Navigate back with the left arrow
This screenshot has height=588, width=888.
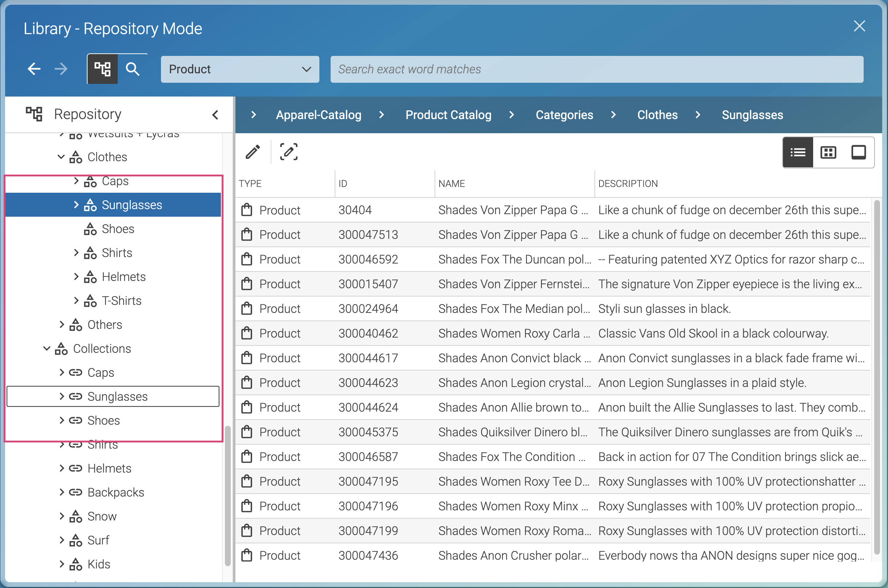point(34,69)
